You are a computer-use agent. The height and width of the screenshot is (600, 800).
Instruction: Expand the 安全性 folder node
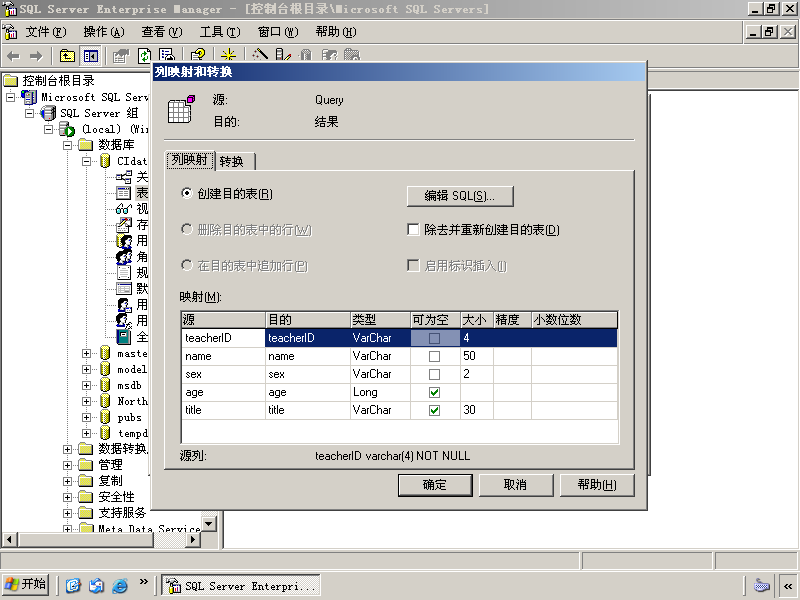(67, 497)
